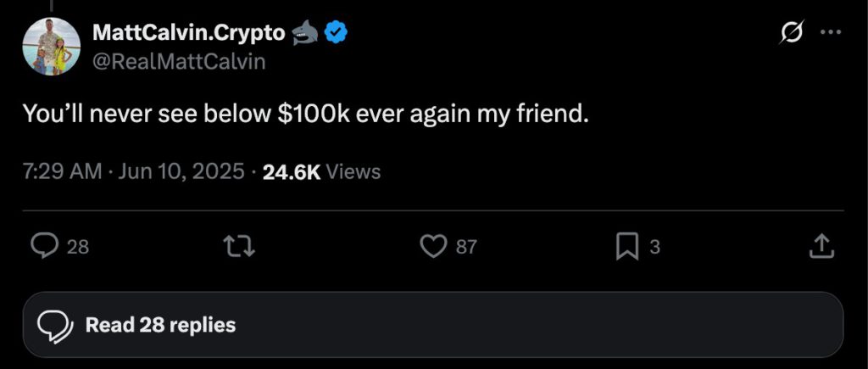The width and height of the screenshot is (868, 369).
Task: Open the @RealMattCalvin handle link
Action: click(179, 61)
